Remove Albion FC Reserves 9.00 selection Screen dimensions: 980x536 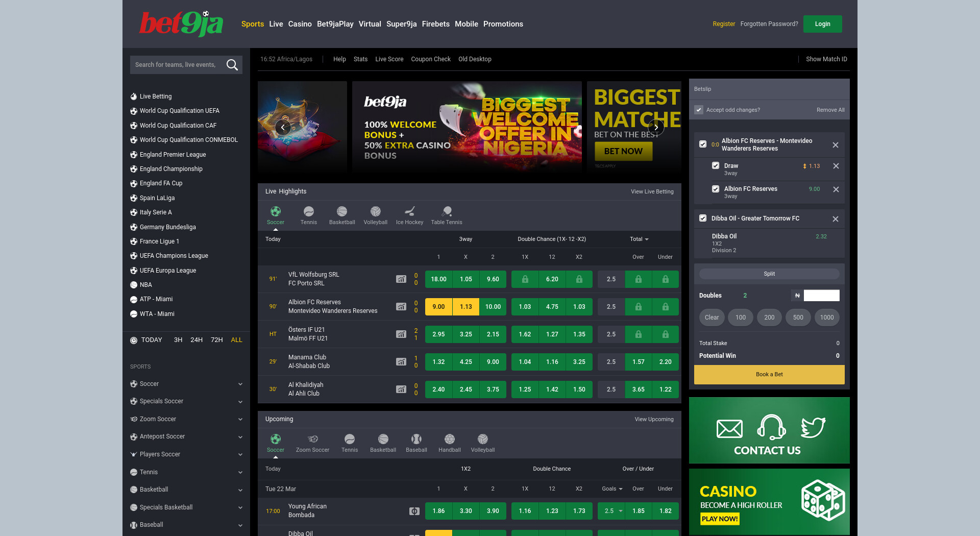(836, 189)
